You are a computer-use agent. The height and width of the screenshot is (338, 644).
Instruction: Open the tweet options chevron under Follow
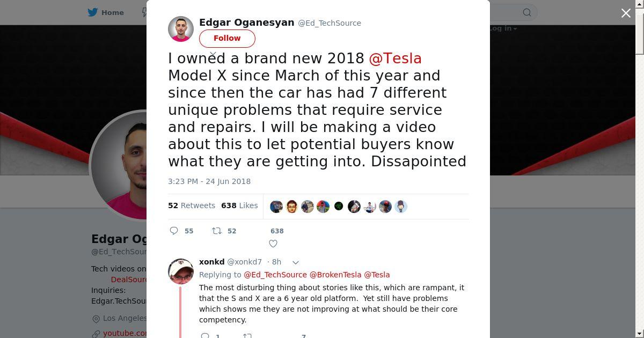[213, 54]
